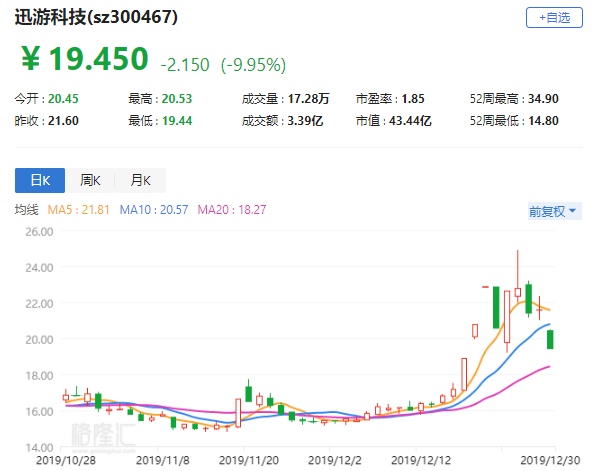Open the 前复权 adjustment dropdown

point(555,211)
